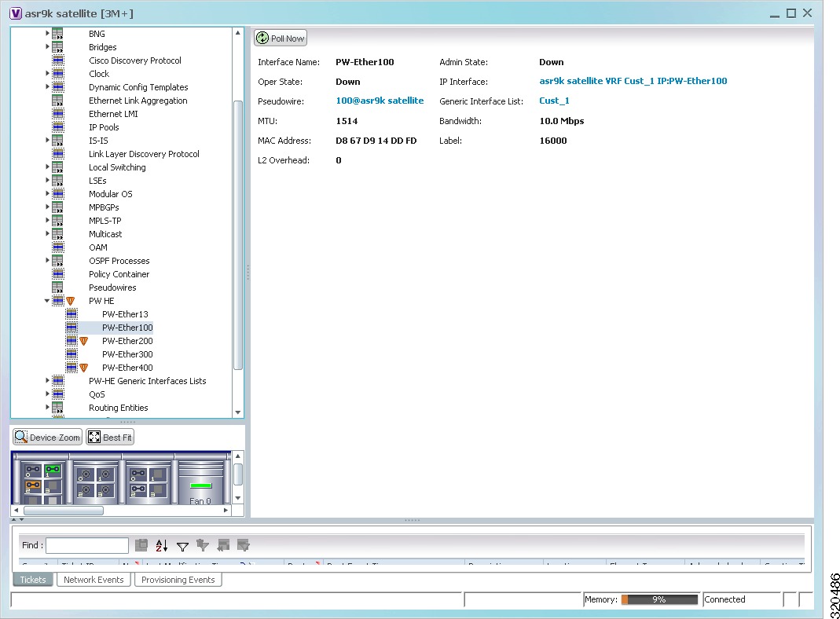
Task: Click the IP Pools node icon
Action: (x=58, y=127)
